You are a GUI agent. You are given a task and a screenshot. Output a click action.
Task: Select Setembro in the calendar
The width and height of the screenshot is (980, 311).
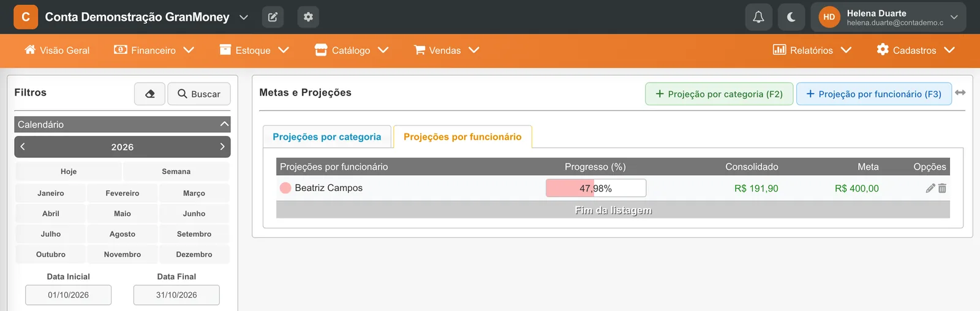[x=194, y=234]
